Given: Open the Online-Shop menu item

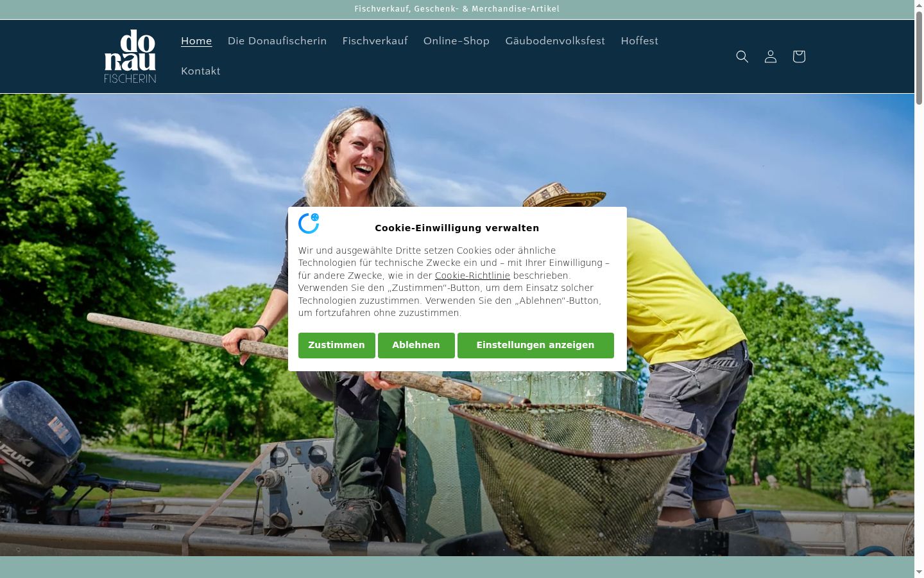Looking at the screenshot, I should coord(456,41).
